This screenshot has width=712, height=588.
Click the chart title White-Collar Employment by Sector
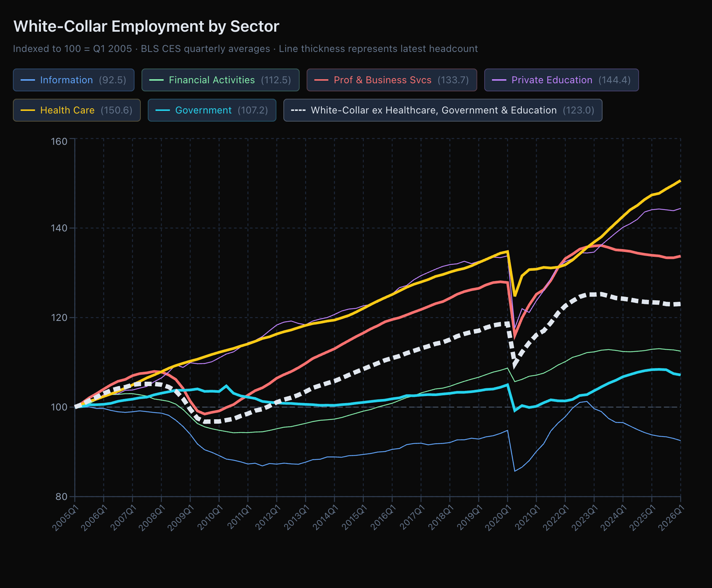coord(146,27)
